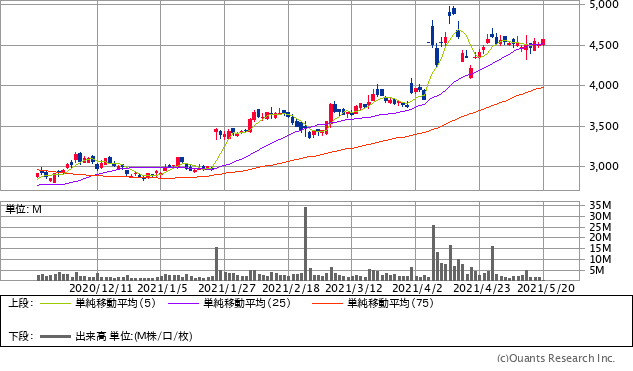Click the gray volume bar sample in legend
Image resolution: width=633 pixels, height=371 pixels.
55,336
